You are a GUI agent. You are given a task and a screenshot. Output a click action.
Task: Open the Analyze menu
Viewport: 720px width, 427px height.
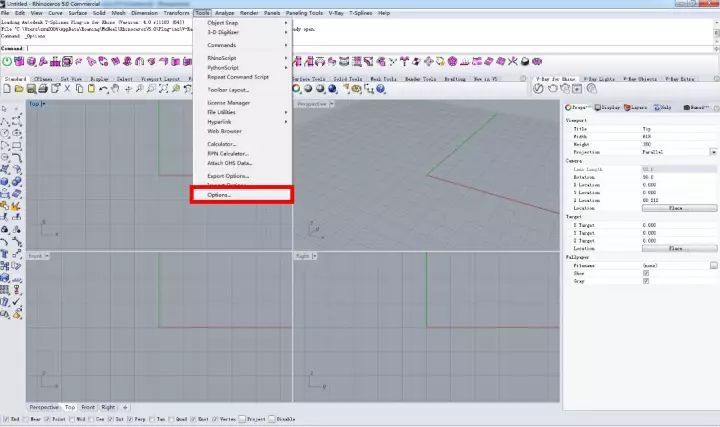click(225, 13)
